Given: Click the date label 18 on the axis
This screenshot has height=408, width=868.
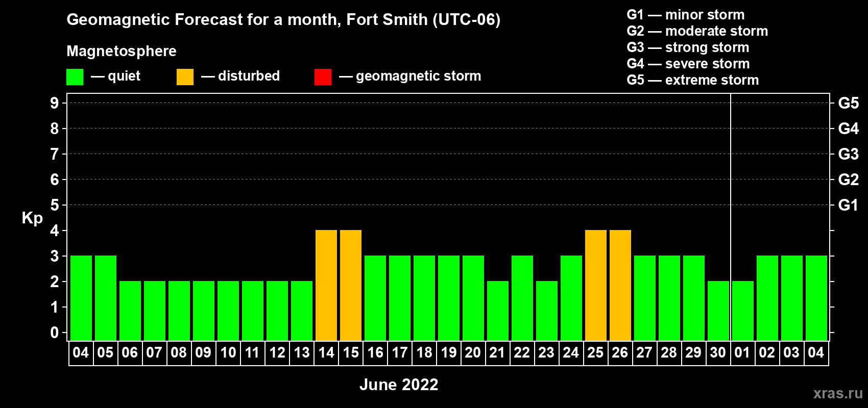Looking at the screenshot, I should (424, 353).
